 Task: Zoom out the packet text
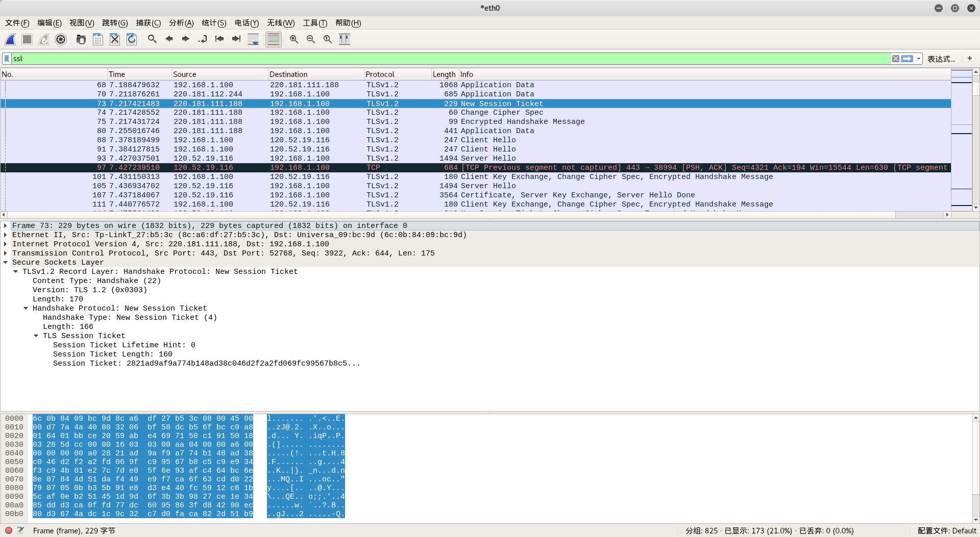tap(311, 39)
